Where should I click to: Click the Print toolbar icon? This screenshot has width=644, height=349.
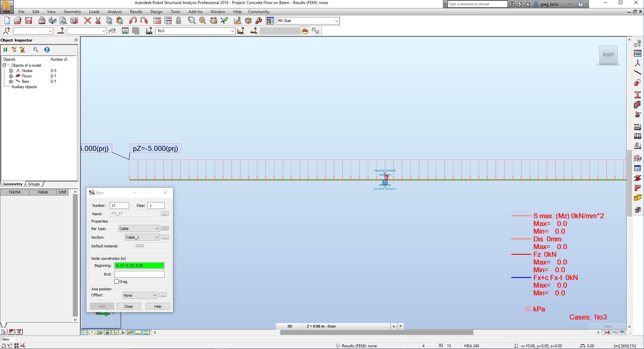[42, 20]
